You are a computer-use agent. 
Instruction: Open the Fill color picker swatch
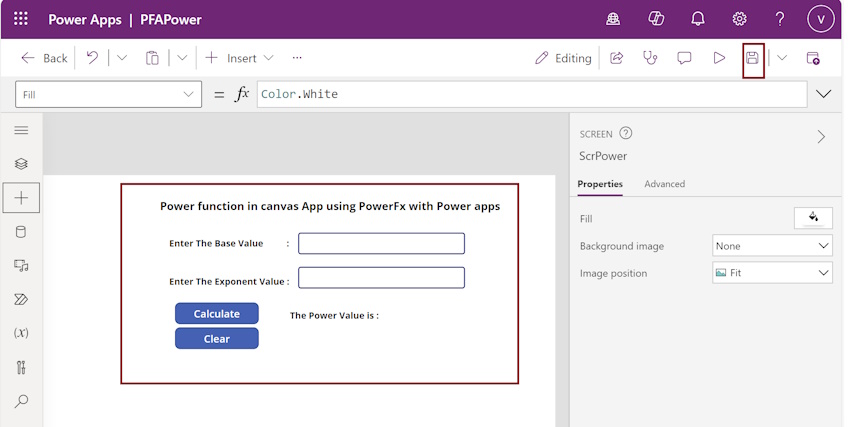click(813, 218)
